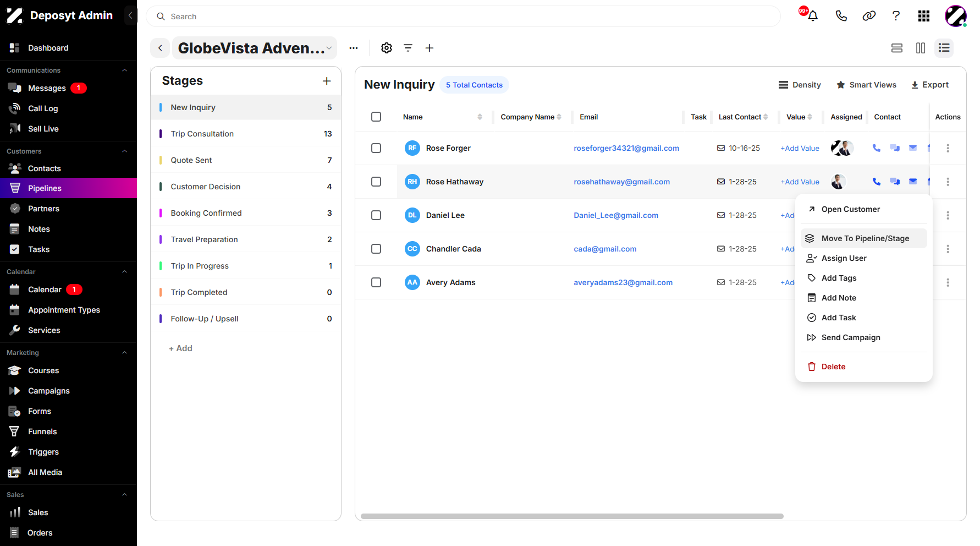
Task: Collapse the Marketing sidebar section
Action: (124, 353)
